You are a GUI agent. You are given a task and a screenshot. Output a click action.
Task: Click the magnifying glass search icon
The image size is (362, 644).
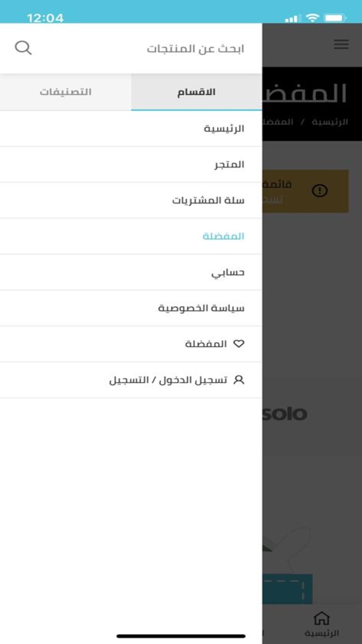point(24,47)
